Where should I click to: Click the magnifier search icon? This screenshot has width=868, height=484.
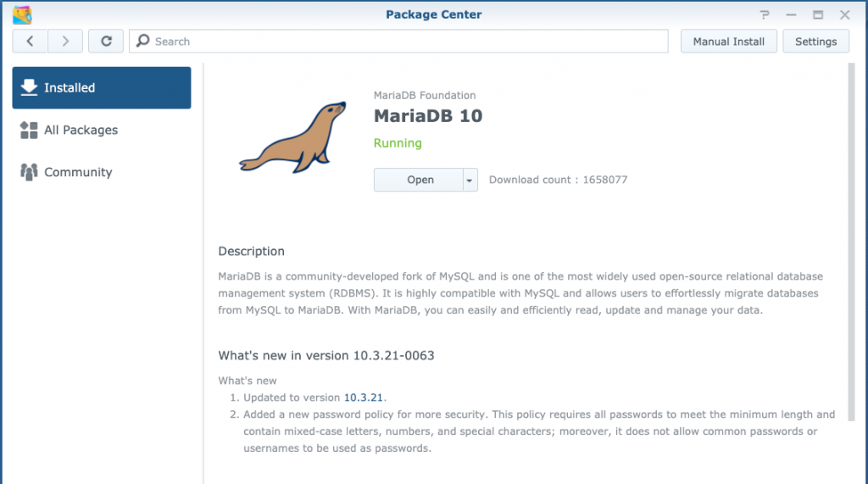pyautogui.click(x=142, y=41)
